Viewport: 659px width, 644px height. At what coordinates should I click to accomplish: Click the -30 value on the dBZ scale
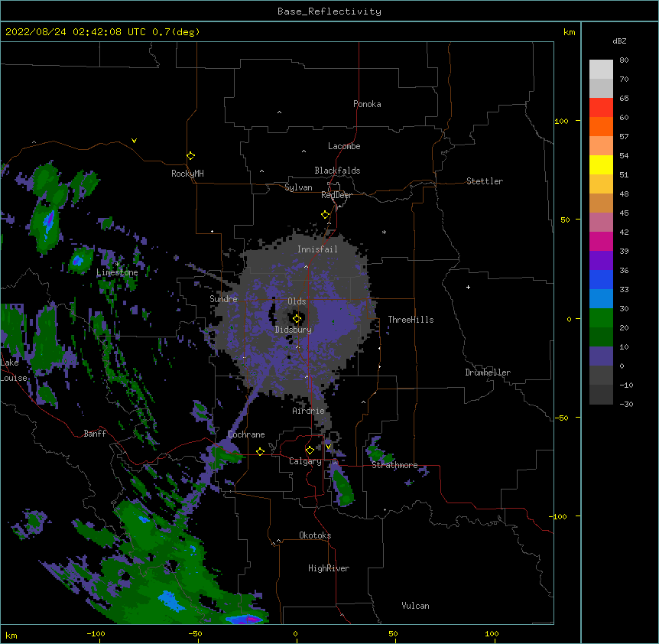[x=626, y=405]
